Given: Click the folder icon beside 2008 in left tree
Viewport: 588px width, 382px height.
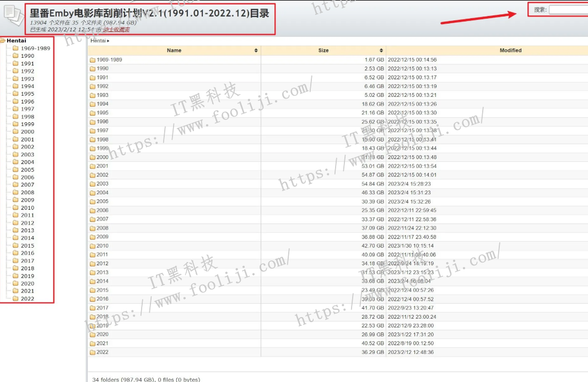Looking at the screenshot, I should [15, 192].
